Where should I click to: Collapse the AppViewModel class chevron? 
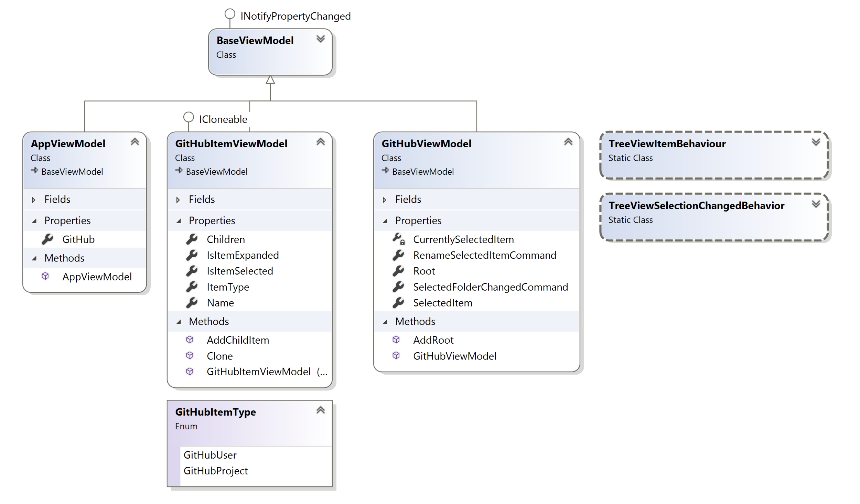(x=135, y=142)
